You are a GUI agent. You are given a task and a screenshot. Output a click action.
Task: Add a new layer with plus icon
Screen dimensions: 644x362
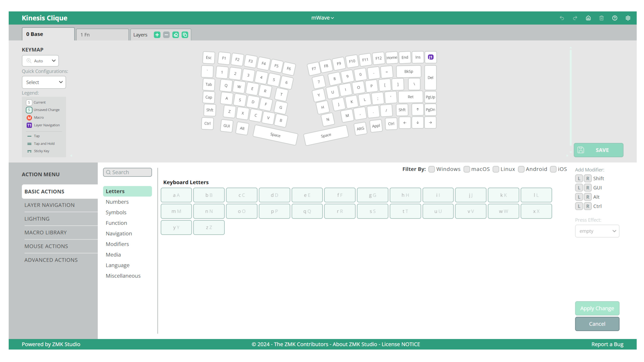(x=157, y=35)
